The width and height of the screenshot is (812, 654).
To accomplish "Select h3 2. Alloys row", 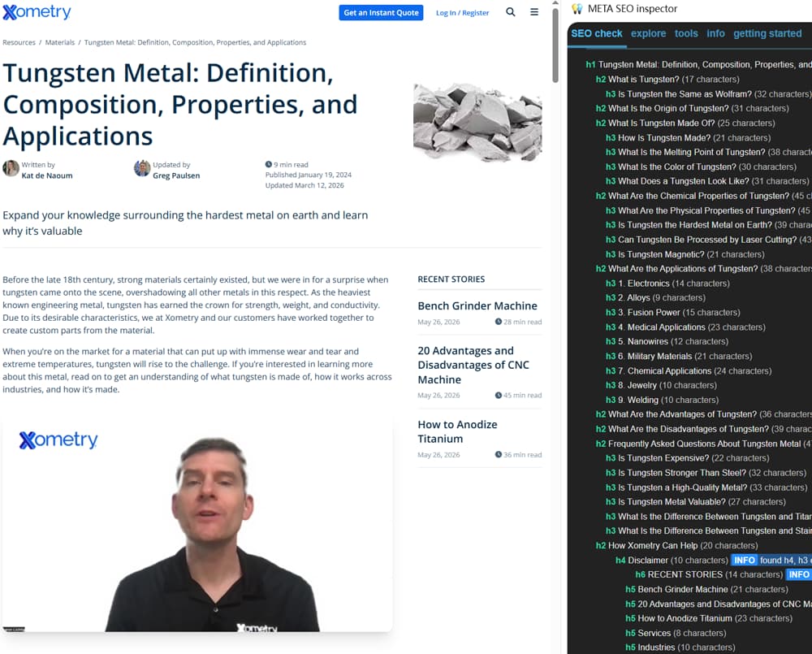I will [x=655, y=298].
